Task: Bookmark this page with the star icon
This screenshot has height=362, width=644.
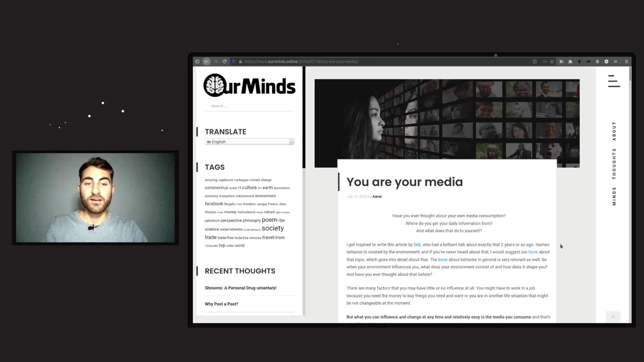Action: (552, 61)
